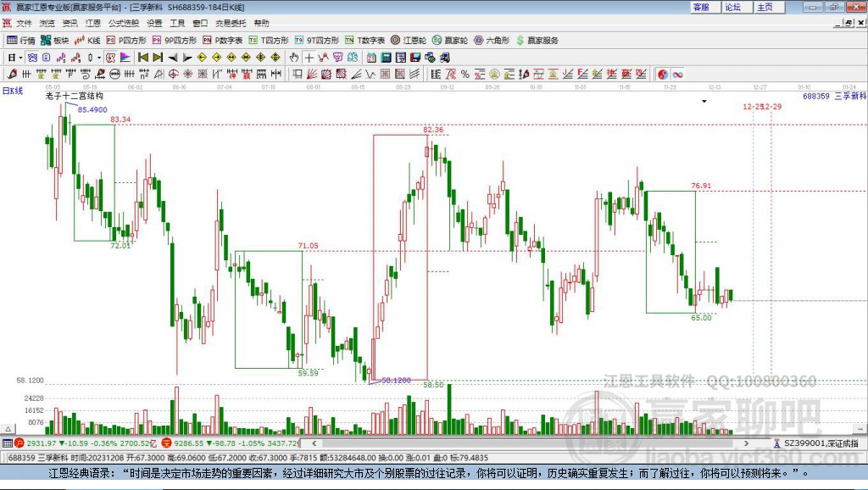Viewport: 868px width, 490px height.
Task: Open the calculator icon
Action: pyautogui.click(x=386, y=57)
